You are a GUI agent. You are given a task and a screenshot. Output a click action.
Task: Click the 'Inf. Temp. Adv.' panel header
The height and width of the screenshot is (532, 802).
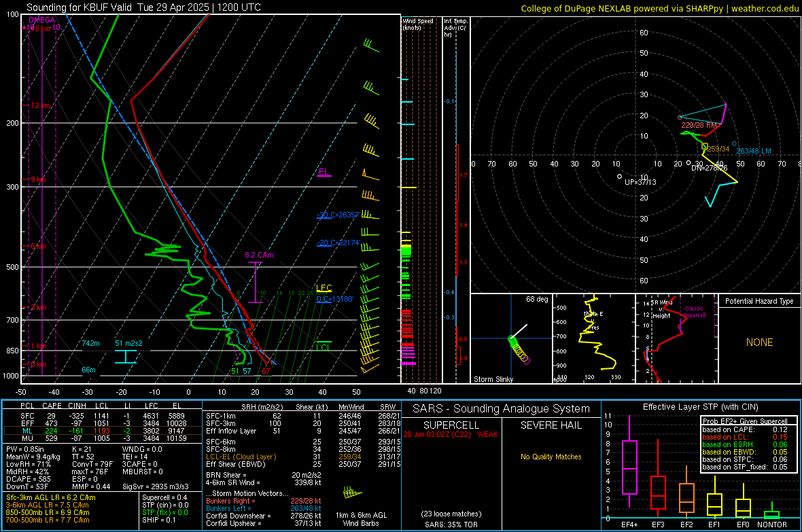(x=456, y=28)
